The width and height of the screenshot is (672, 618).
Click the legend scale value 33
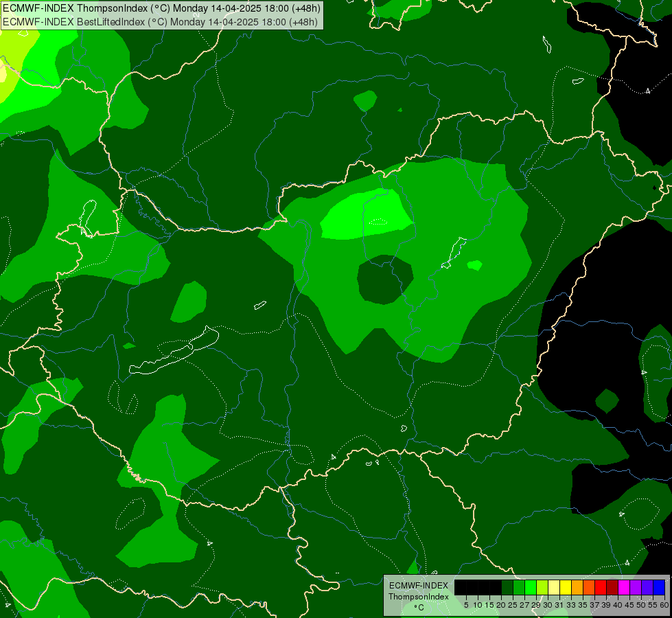click(x=571, y=605)
